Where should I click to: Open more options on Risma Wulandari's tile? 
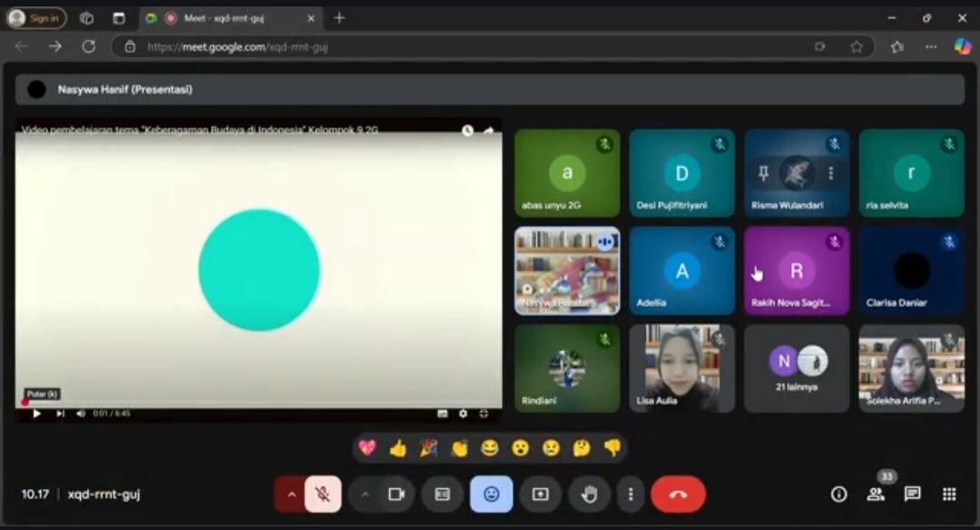[830, 172]
